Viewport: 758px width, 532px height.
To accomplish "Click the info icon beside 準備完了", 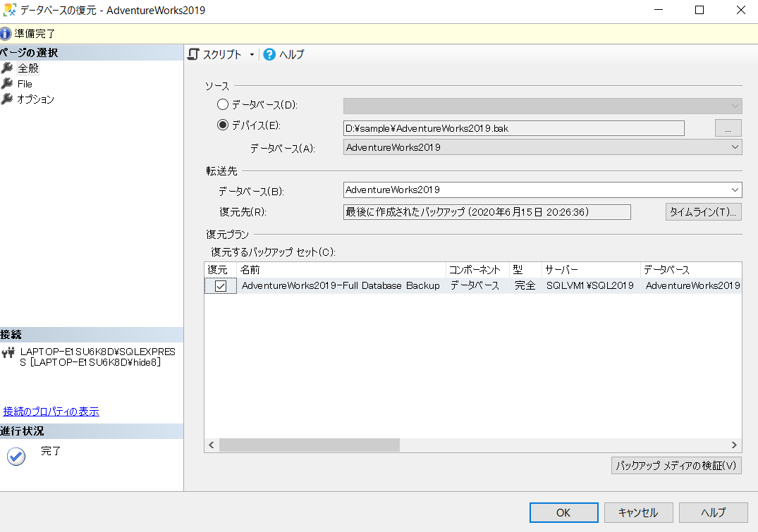I will [x=6, y=34].
